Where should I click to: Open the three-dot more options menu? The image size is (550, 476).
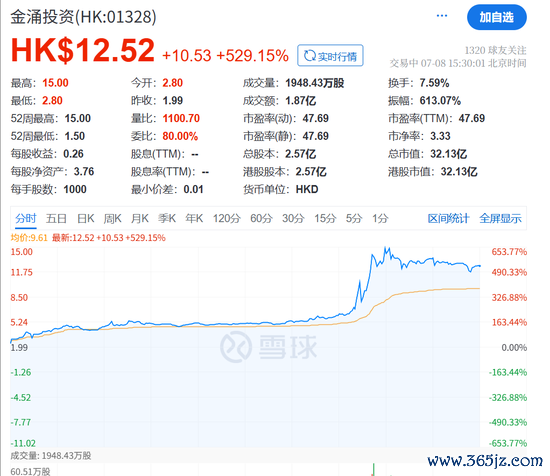pyautogui.click(x=442, y=16)
